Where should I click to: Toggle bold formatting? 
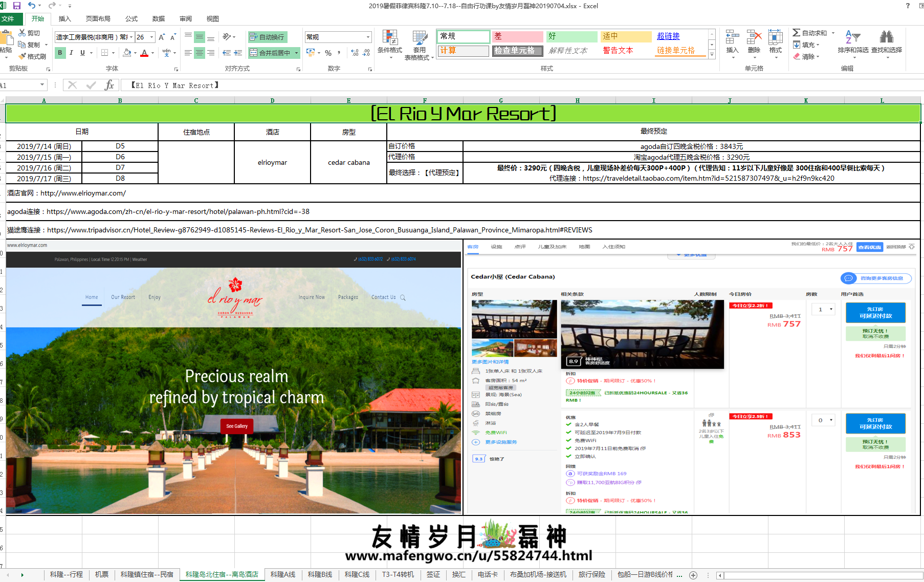pyautogui.click(x=60, y=53)
